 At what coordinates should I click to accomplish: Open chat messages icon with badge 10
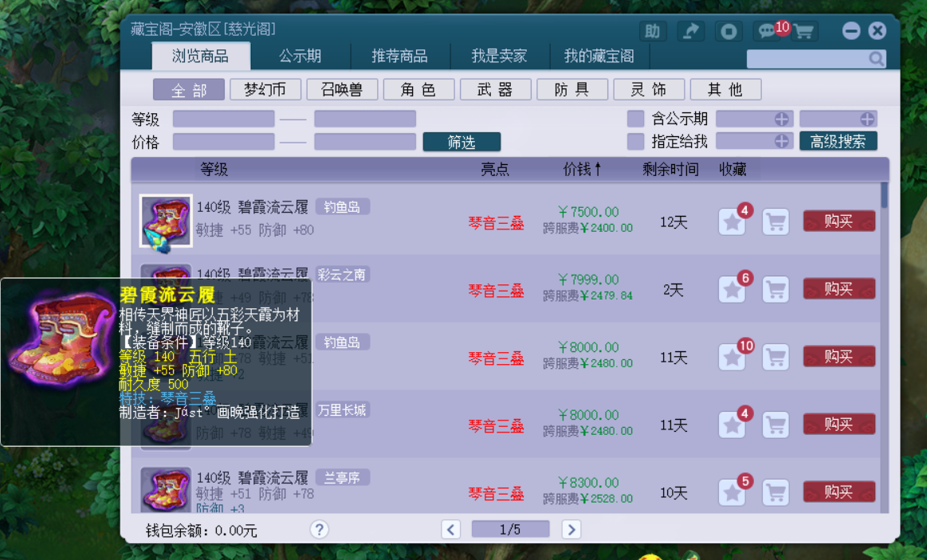[x=768, y=31]
